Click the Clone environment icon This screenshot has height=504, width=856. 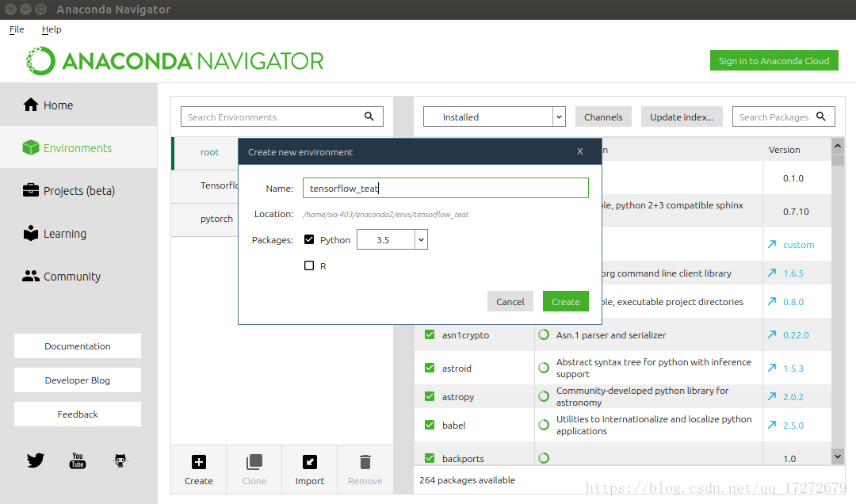pyautogui.click(x=254, y=462)
